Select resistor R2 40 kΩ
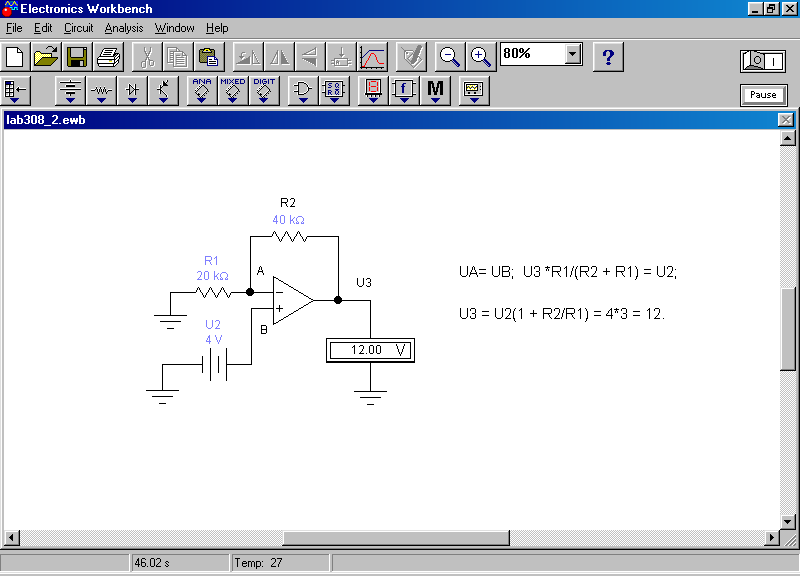Viewport: 800px width, 576px height. click(x=289, y=236)
